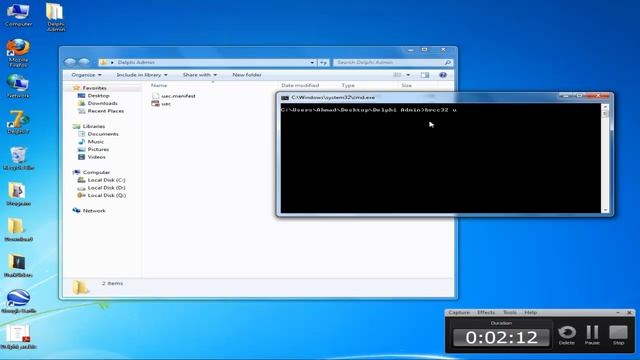Click the search magnifier icon in Explorer
The height and width of the screenshot is (360, 640).
coord(447,62)
